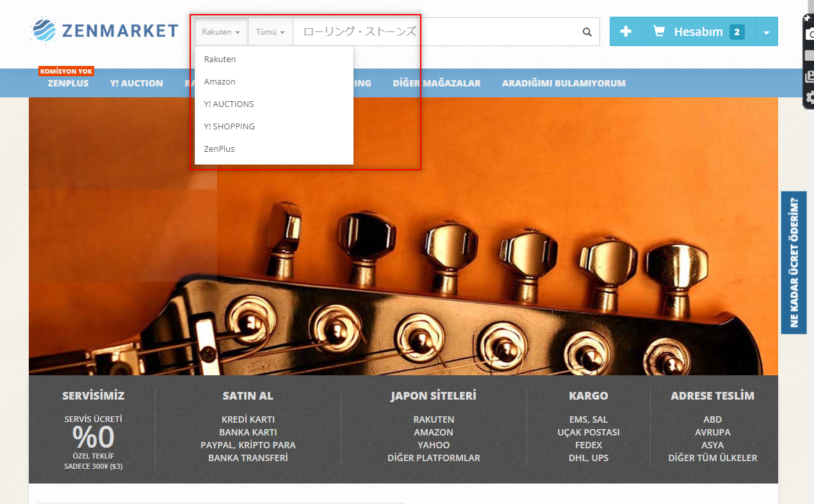This screenshot has height=504, width=814.
Task: Click ASYA delivery text
Action: click(x=713, y=445)
